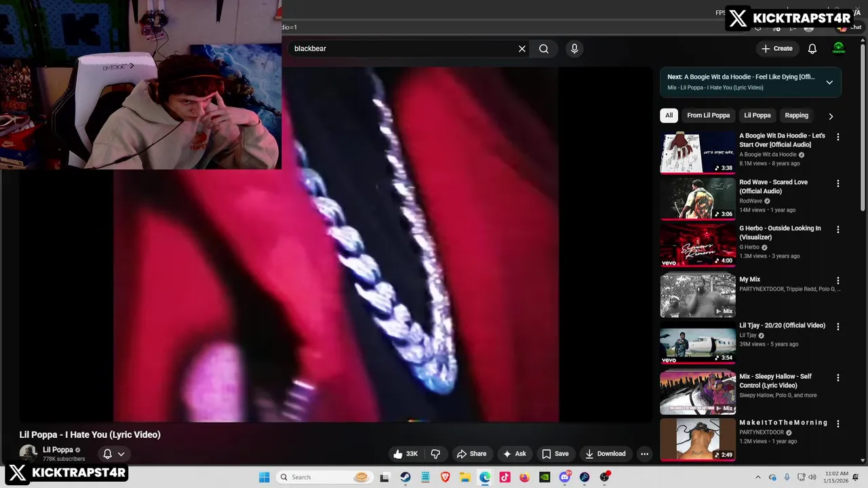868x488 pixels.
Task: Open A Boogie Let's Start Over thumbnail
Action: [x=698, y=152]
